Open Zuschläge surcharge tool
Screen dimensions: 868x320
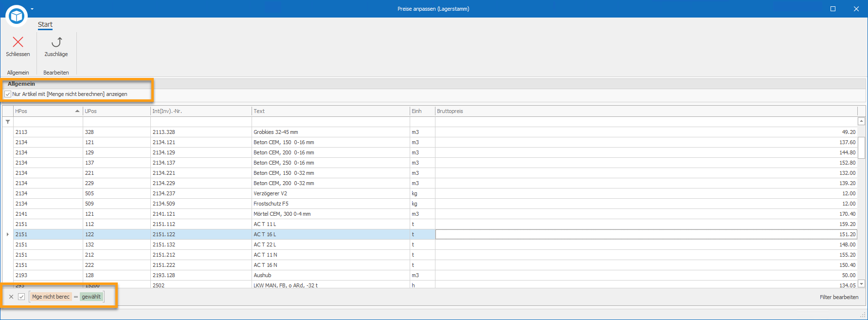[x=56, y=47]
